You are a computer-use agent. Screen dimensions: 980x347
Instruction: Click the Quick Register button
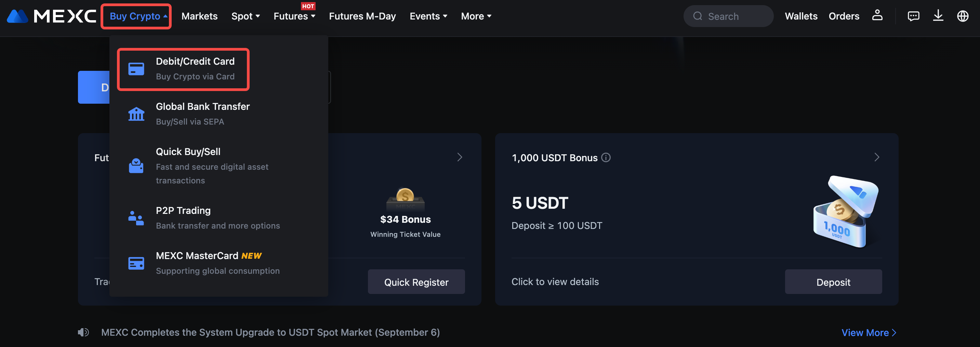pos(416,282)
